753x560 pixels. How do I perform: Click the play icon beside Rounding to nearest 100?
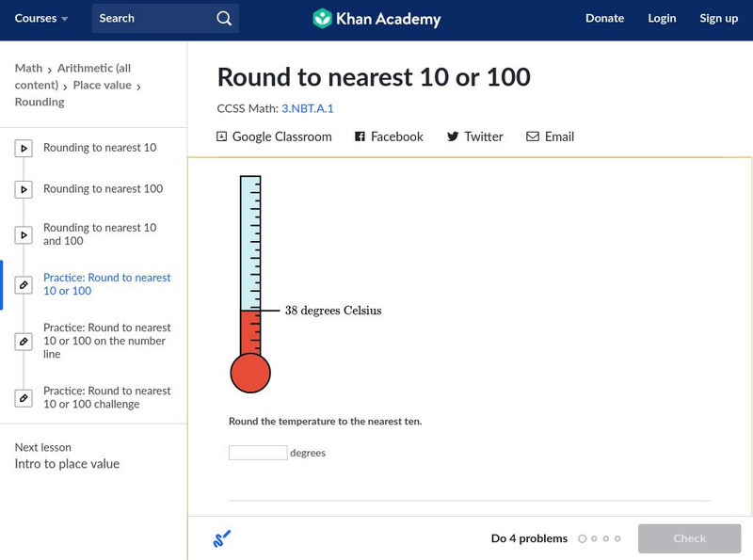[x=24, y=189]
